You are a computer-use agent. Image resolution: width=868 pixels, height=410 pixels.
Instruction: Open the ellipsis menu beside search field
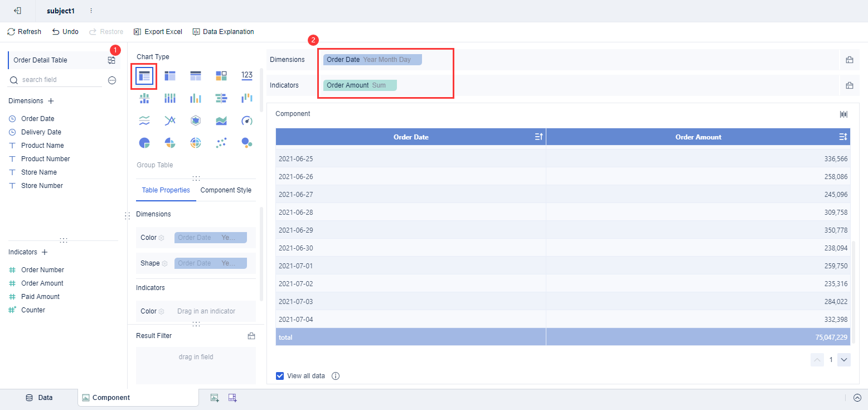112,80
